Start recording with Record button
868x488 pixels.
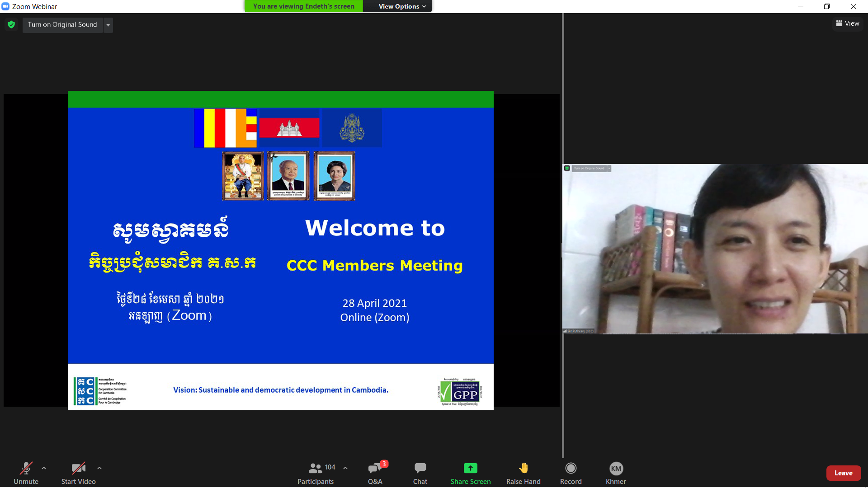click(571, 473)
